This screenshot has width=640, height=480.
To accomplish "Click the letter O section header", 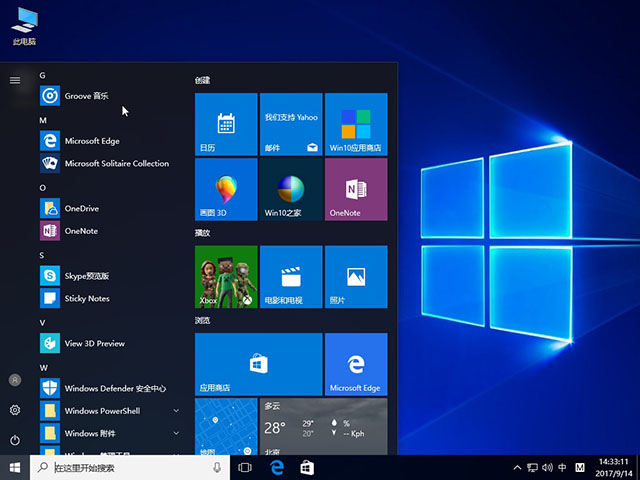I will 42,188.
